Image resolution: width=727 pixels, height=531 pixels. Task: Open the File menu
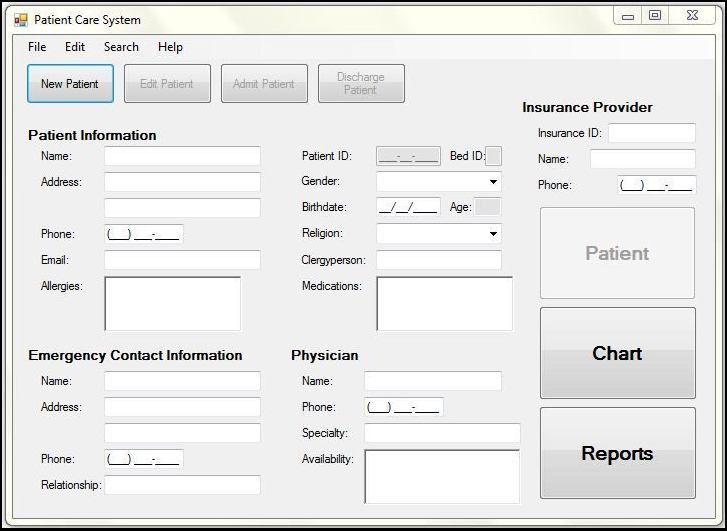[37, 47]
